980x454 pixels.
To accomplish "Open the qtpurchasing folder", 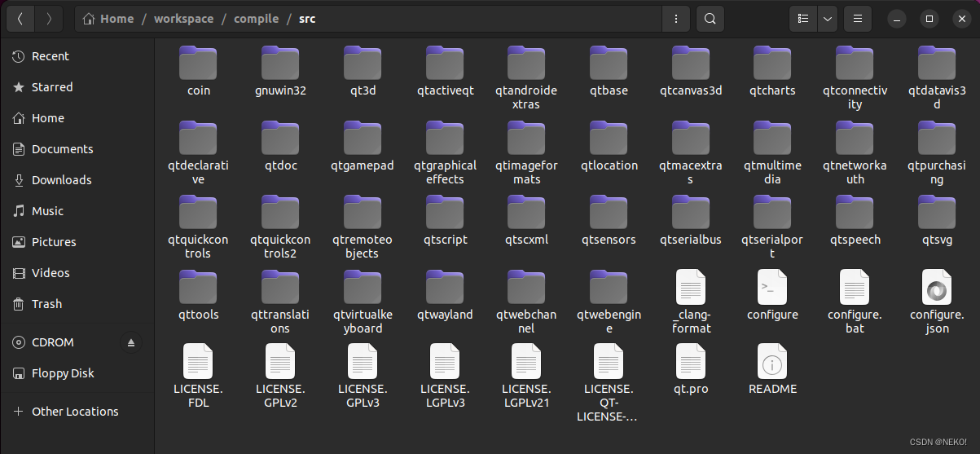I will (x=937, y=152).
